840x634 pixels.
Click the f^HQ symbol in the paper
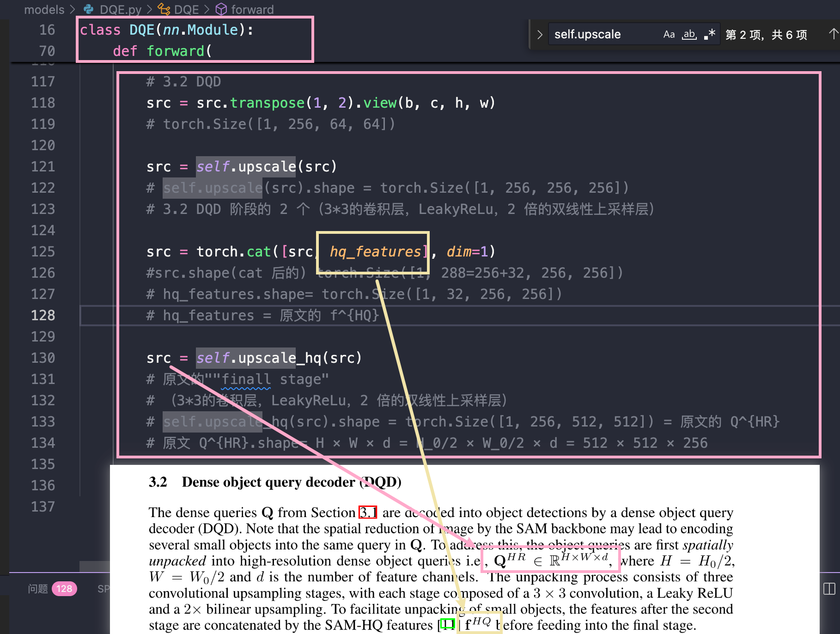point(478,623)
